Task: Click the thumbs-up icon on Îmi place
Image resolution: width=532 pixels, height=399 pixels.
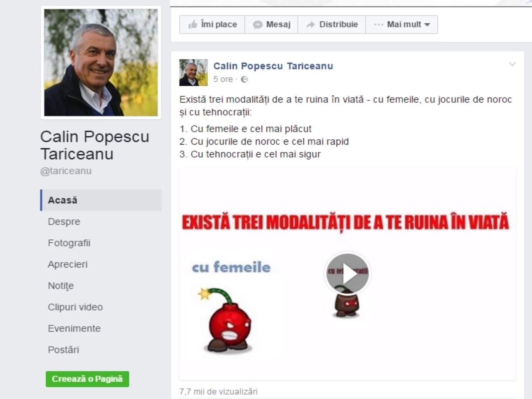Action: coord(193,24)
